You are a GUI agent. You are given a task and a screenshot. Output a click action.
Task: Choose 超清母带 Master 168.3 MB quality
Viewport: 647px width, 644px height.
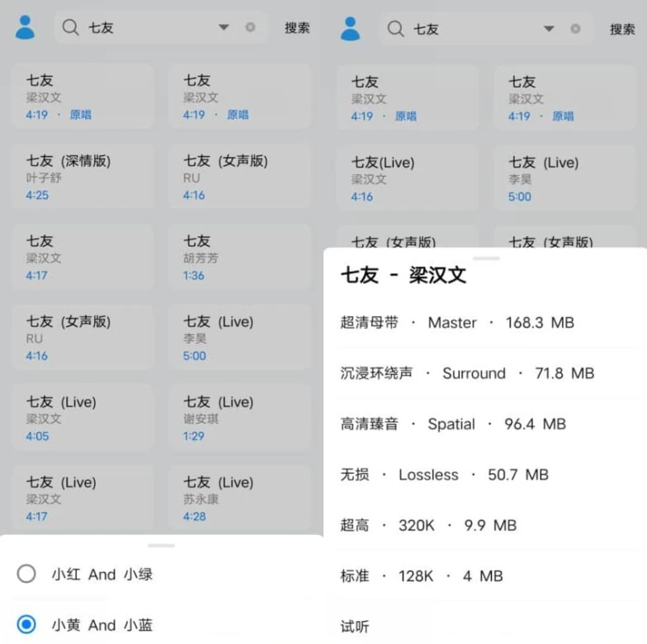(456, 323)
